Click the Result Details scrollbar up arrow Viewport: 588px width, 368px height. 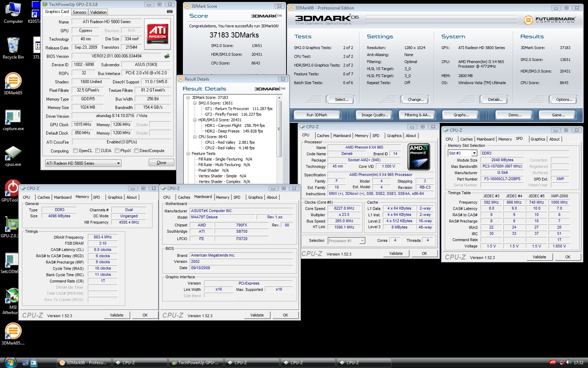(x=279, y=98)
